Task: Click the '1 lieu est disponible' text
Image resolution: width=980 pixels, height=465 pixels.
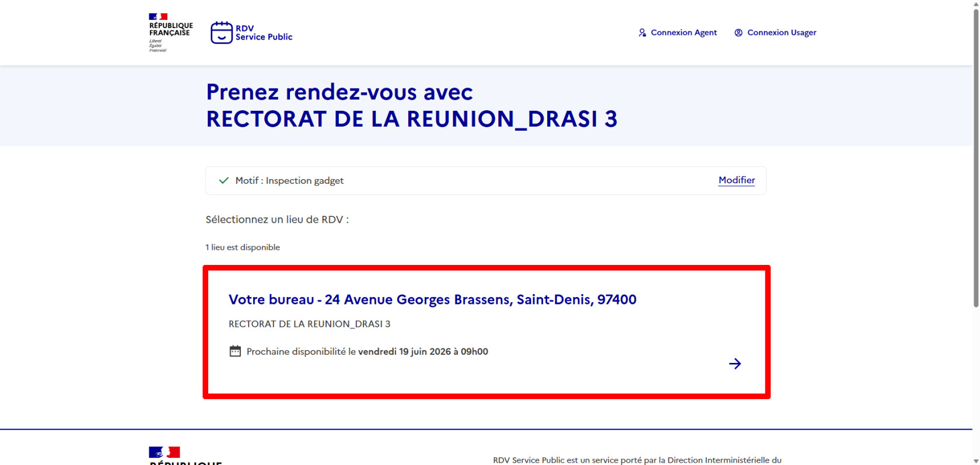Action: (243, 247)
